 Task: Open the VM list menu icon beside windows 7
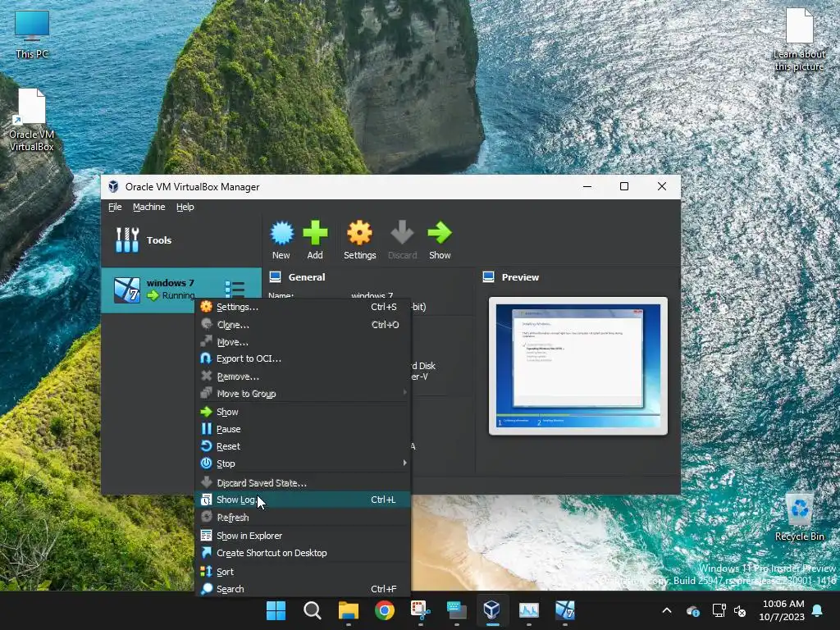[235, 289]
